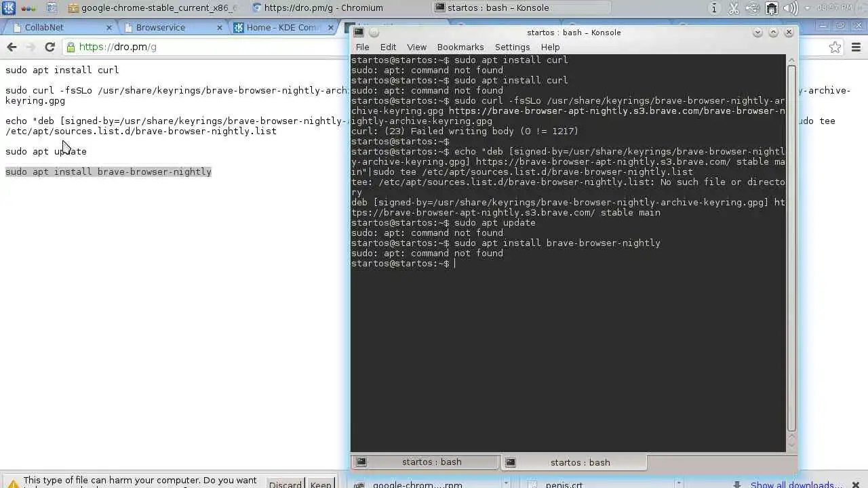Switch to the second startos : bash Konsole tab

[x=574, y=462]
